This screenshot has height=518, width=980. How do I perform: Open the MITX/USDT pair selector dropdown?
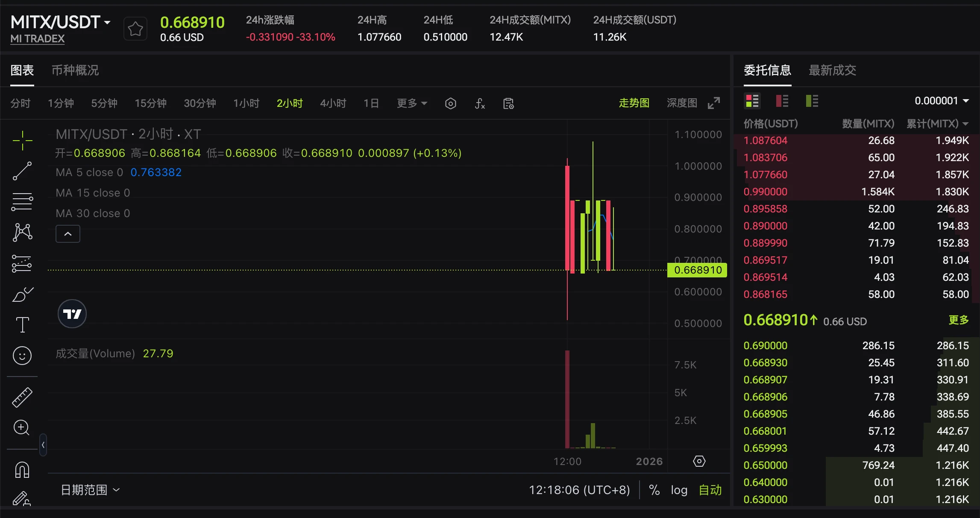pyautogui.click(x=61, y=22)
